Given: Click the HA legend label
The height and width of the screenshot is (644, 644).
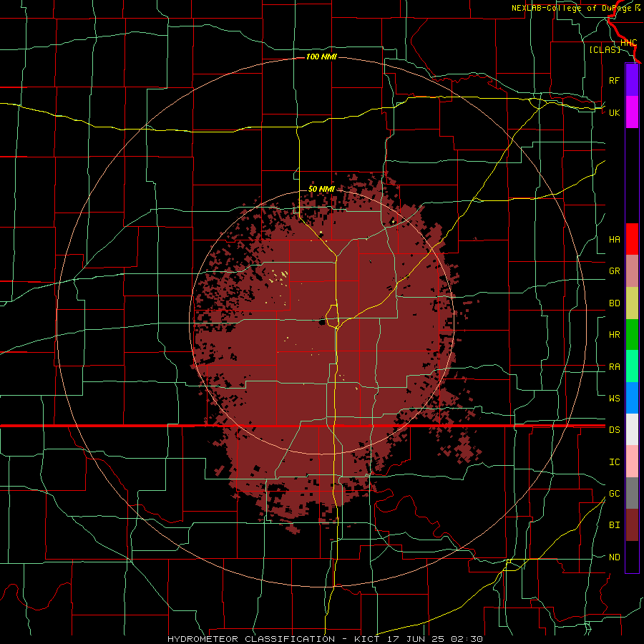Looking at the screenshot, I should [x=614, y=240].
